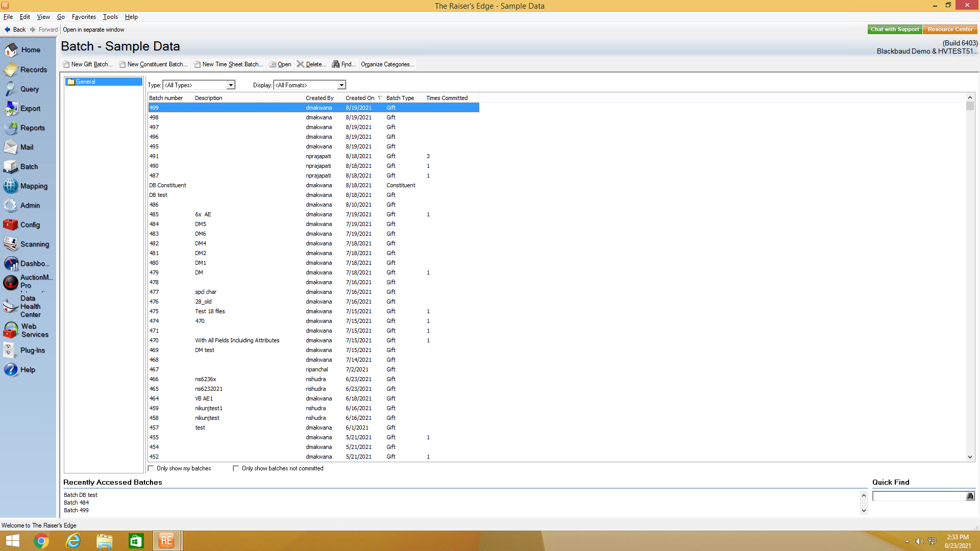Open the Query module icon

(11, 89)
